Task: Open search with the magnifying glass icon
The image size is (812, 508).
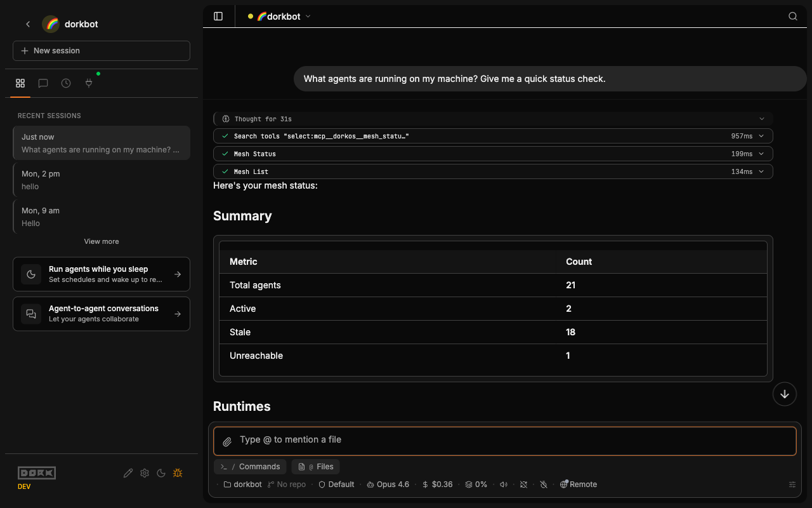Action: tap(793, 17)
